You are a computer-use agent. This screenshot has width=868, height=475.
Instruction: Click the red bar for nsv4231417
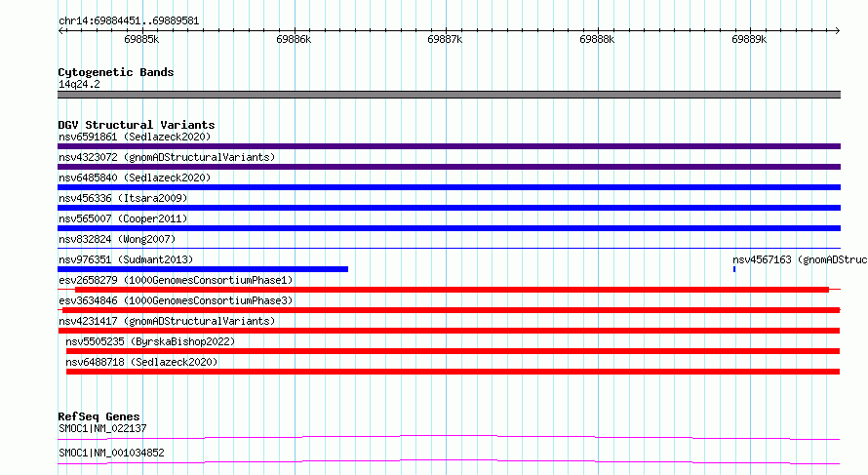(x=449, y=331)
